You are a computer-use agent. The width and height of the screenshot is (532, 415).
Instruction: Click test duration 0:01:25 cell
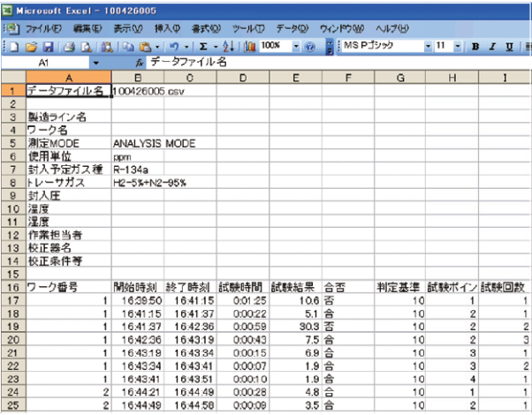point(243,300)
